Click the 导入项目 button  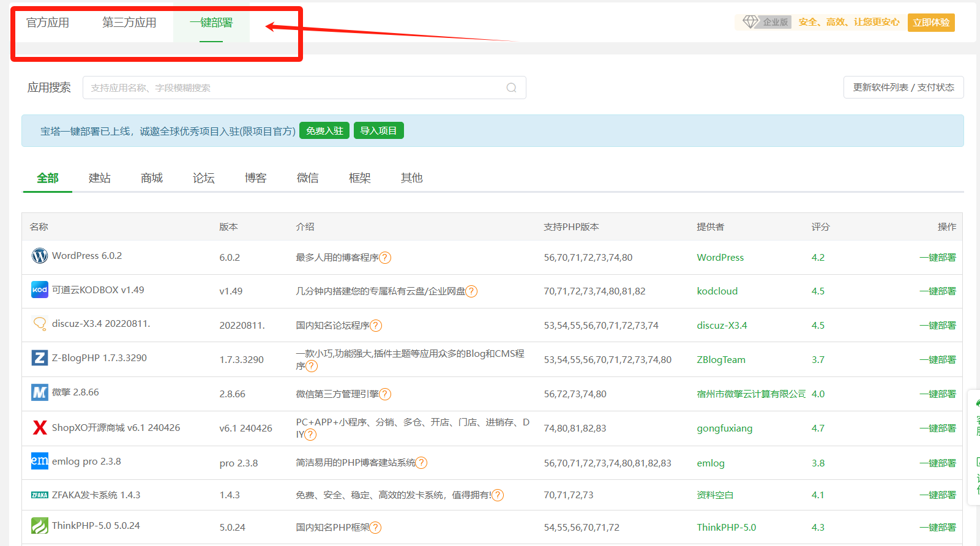pyautogui.click(x=379, y=130)
